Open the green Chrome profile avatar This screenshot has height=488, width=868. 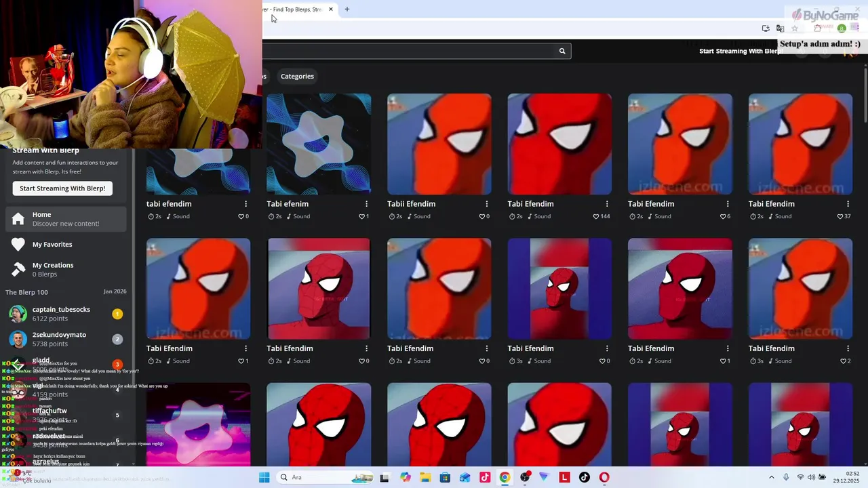click(x=842, y=28)
